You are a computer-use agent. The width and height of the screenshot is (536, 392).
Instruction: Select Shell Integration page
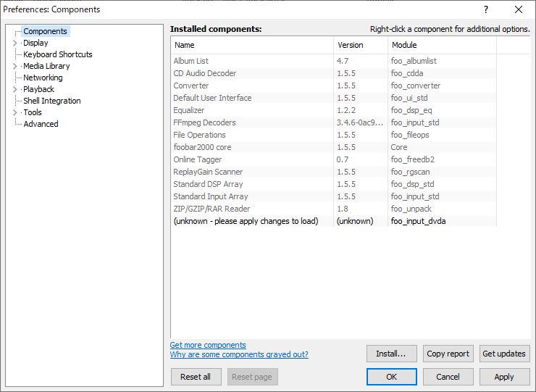coord(52,101)
